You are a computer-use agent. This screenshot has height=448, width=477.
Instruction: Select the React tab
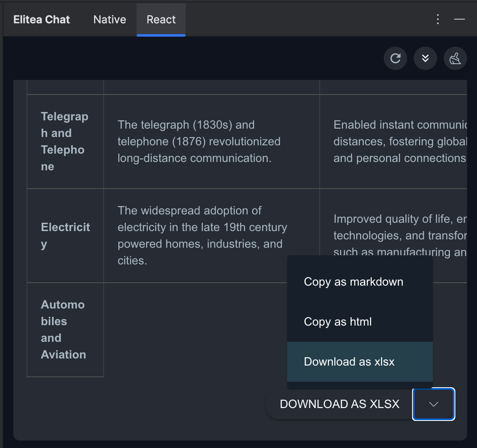click(x=161, y=20)
